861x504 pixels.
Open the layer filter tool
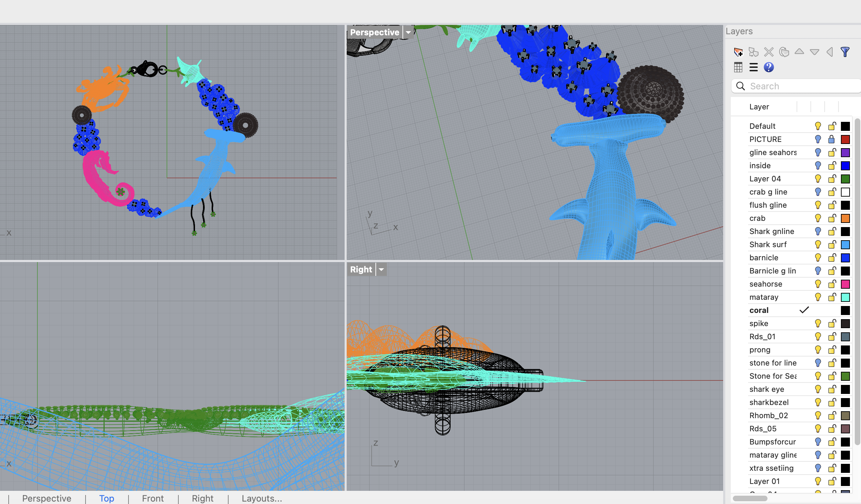845,52
